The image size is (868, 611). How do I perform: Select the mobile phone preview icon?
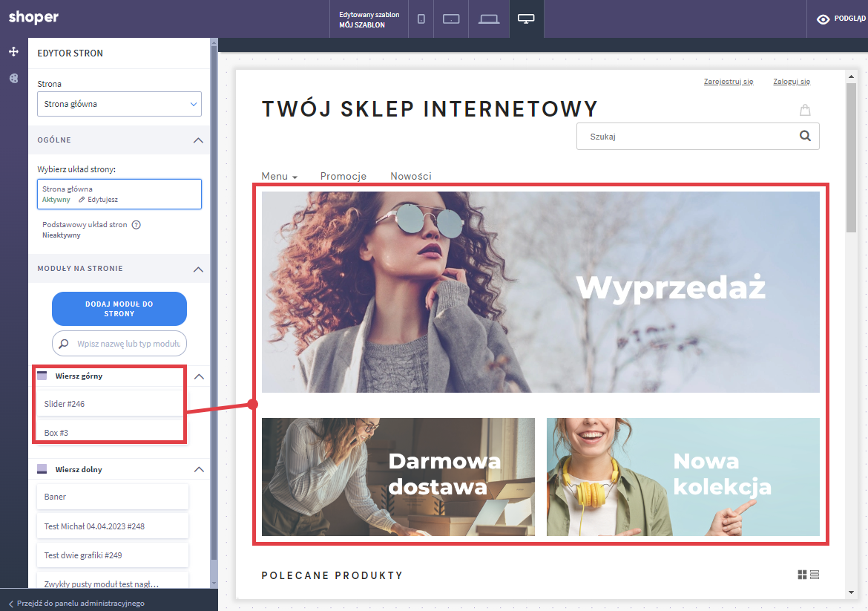point(421,19)
